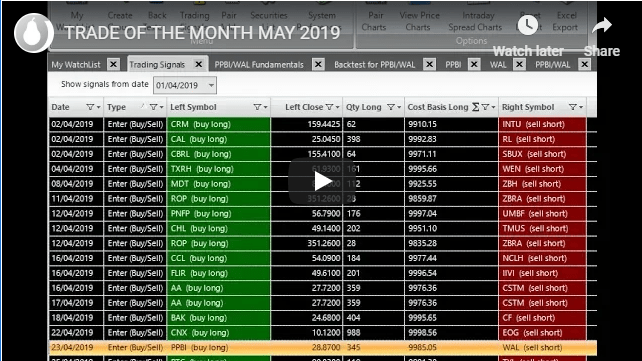Screen dimensions: 642x361
Task: Open the signals date dropdown arrow
Action: 211,86
